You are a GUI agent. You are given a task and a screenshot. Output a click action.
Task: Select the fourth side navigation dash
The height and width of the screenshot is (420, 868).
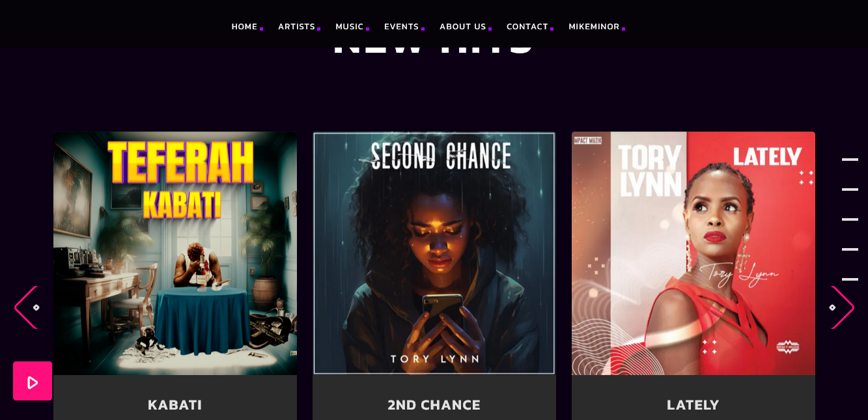point(850,249)
